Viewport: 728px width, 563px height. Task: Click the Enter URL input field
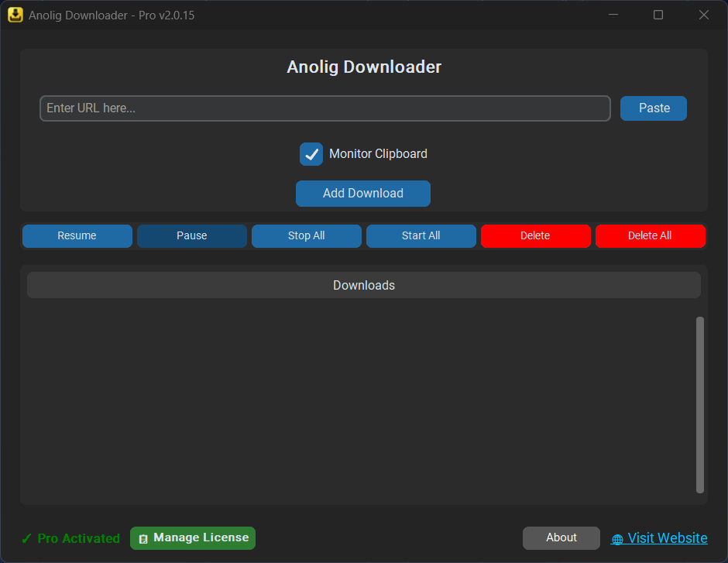tap(325, 108)
